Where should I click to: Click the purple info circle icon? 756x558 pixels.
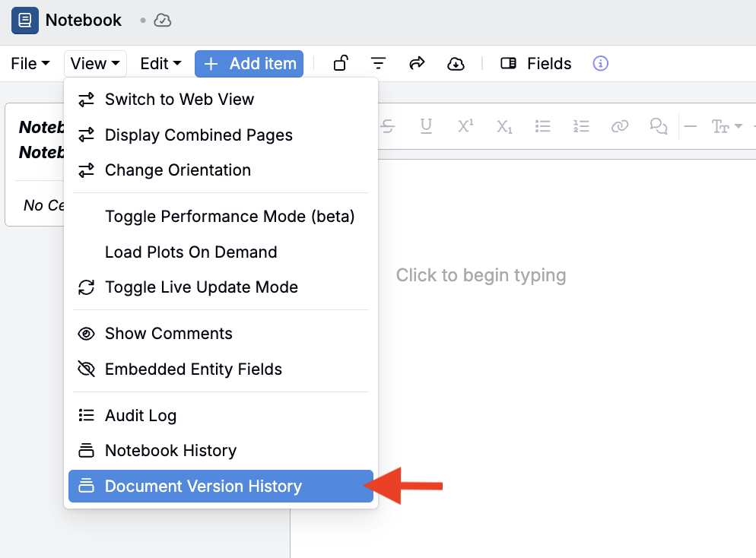601,64
